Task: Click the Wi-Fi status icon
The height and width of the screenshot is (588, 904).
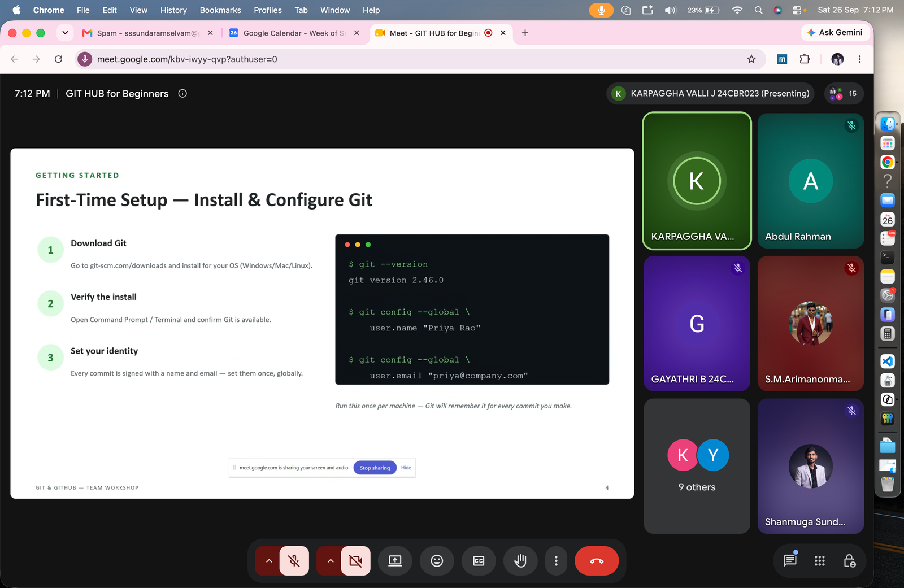Action: [737, 10]
